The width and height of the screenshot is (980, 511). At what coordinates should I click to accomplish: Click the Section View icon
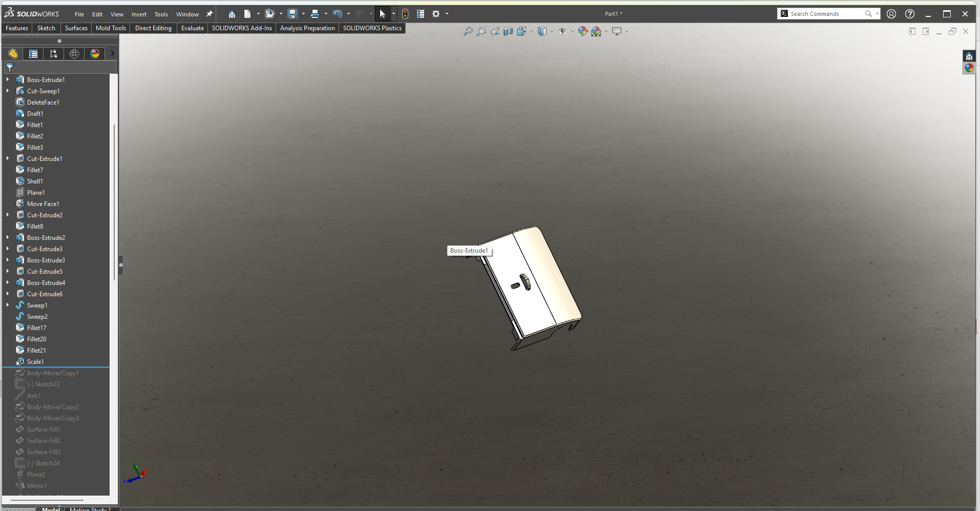tap(508, 32)
